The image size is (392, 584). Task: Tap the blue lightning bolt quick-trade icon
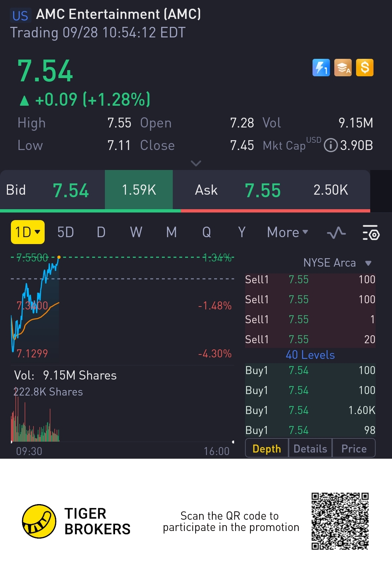point(321,68)
